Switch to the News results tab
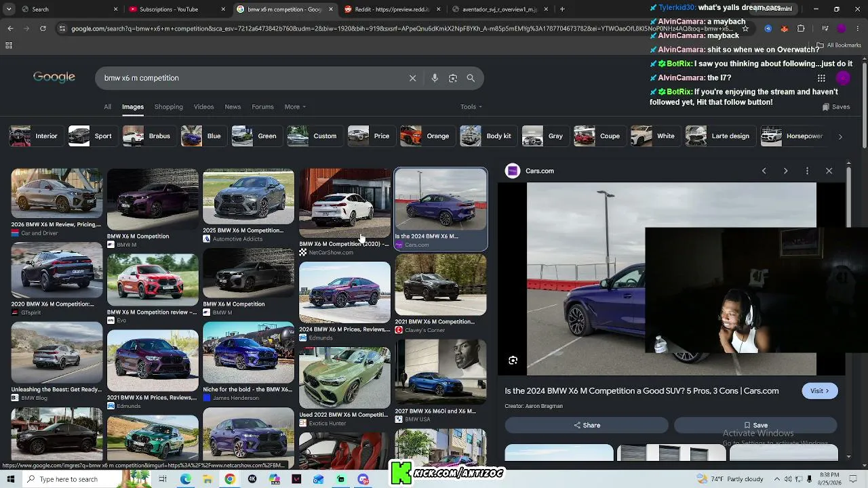Viewport: 868px width, 488px height. pyautogui.click(x=233, y=106)
